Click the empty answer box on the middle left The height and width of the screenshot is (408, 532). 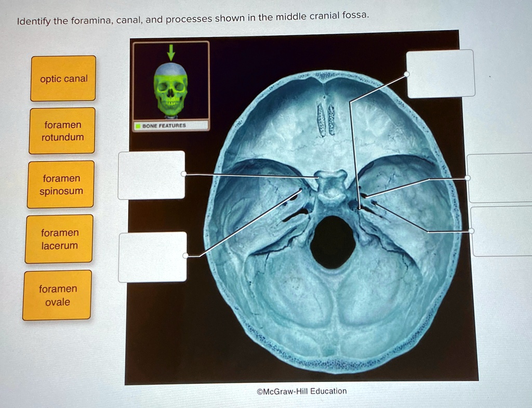pyautogui.click(x=152, y=174)
